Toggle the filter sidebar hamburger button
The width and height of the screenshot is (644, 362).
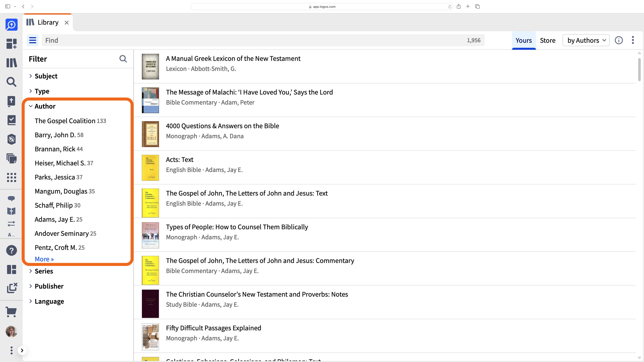33,40
